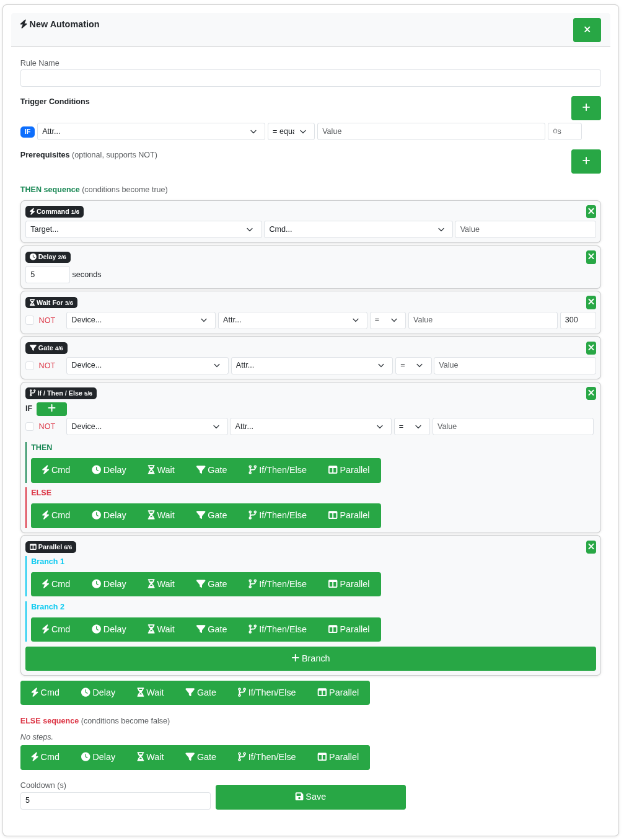The width and height of the screenshot is (624, 840).
Task: Remove the Delay 2/6 step
Action: pos(591,257)
